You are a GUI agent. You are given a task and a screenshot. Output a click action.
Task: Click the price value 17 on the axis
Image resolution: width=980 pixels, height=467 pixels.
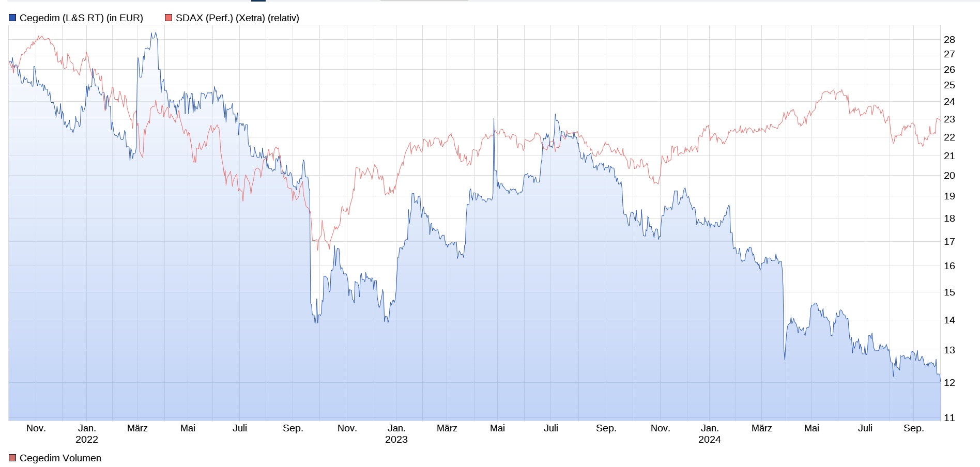(950, 242)
